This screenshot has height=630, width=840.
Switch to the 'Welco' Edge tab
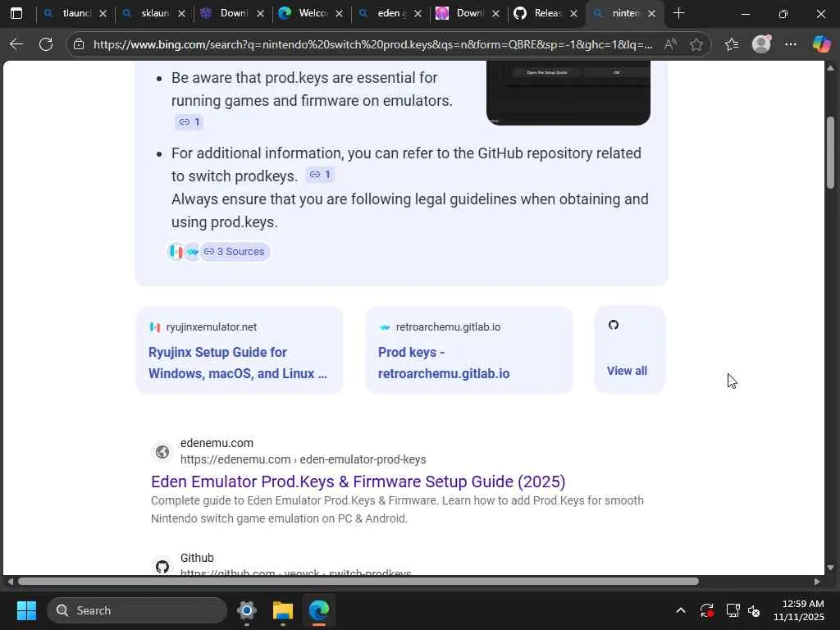click(311, 13)
